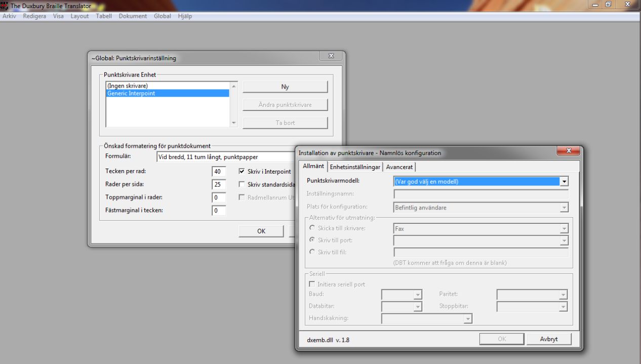Viewport: 641px width, 364px height.
Task: Switch to the Allmänt tab
Action: coord(313,167)
